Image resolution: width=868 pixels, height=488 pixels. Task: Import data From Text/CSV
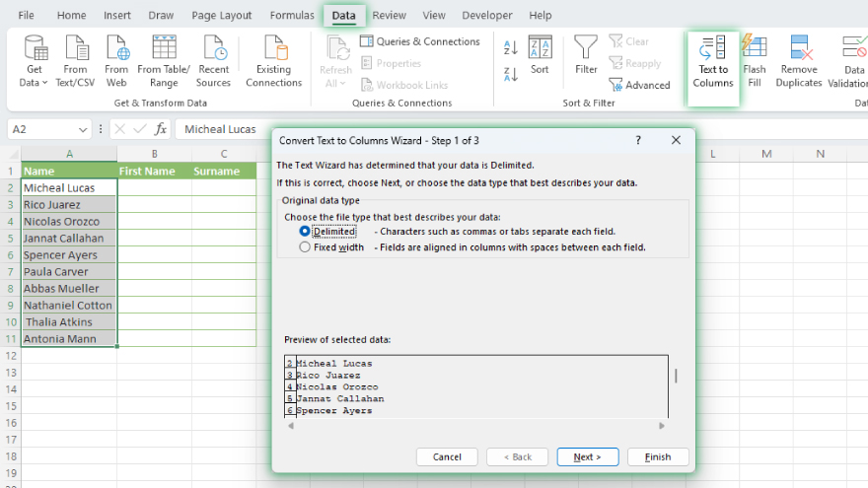(x=75, y=61)
